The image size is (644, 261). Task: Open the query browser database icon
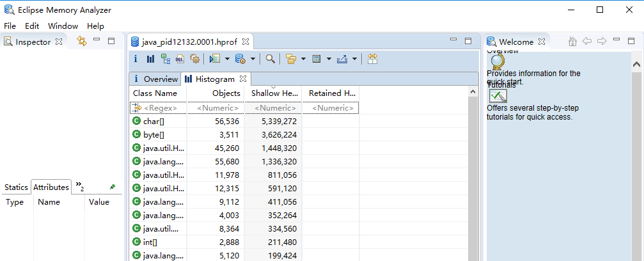tap(240, 59)
